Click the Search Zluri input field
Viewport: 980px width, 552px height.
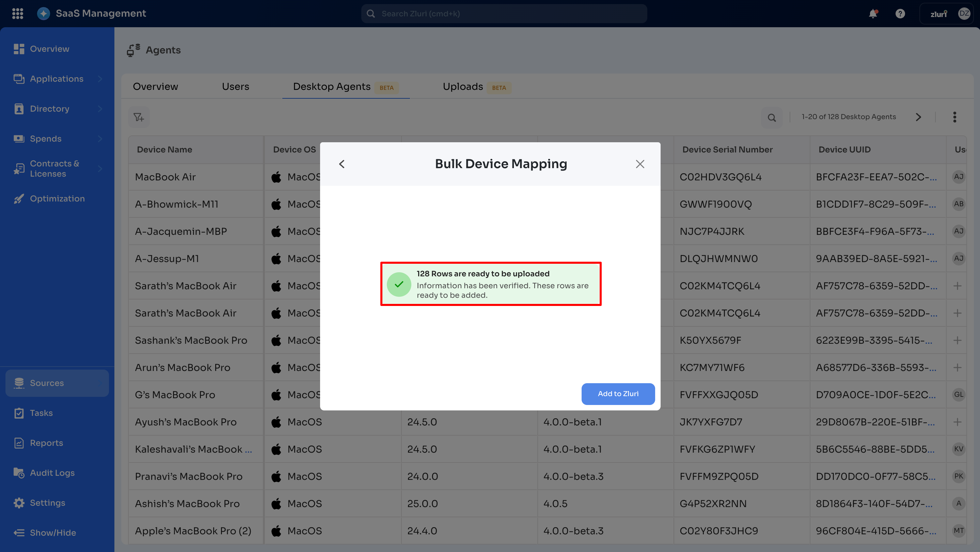tap(504, 14)
